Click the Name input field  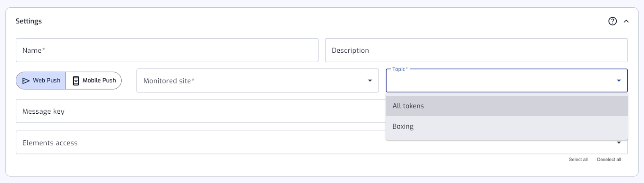tap(167, 50)
